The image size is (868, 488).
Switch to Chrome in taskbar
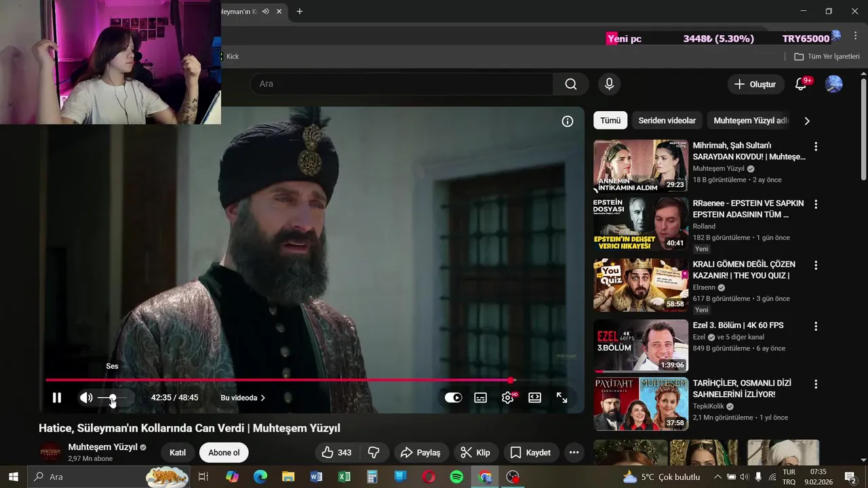click(x=485, y=476)
